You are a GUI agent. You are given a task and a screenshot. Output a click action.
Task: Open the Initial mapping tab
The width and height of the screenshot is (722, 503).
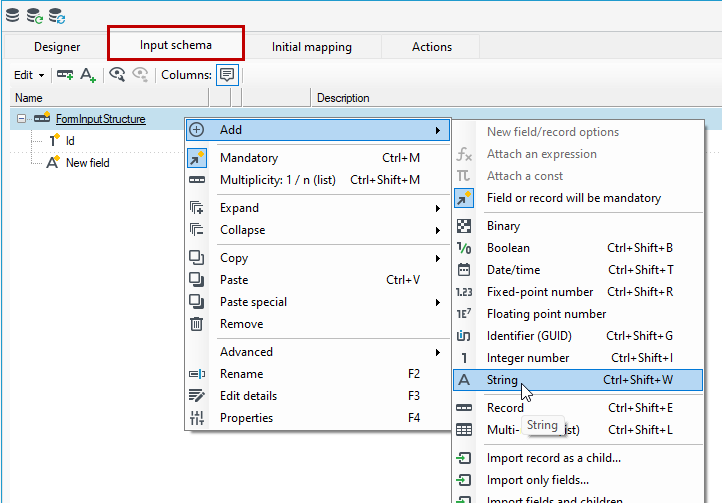[x=312, y=47]
